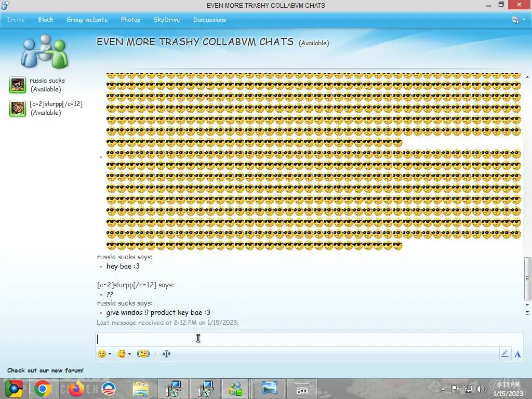Follow the Check out our new forum link
Image resolution: width=532 pixels, height=399 pixels.
[x=46, y=370]
